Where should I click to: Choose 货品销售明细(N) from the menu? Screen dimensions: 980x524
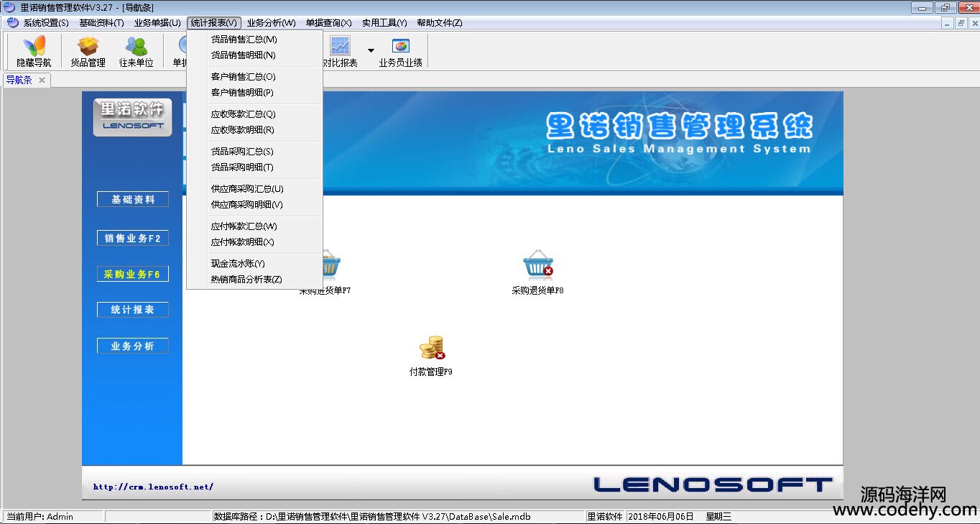point(254,55)
